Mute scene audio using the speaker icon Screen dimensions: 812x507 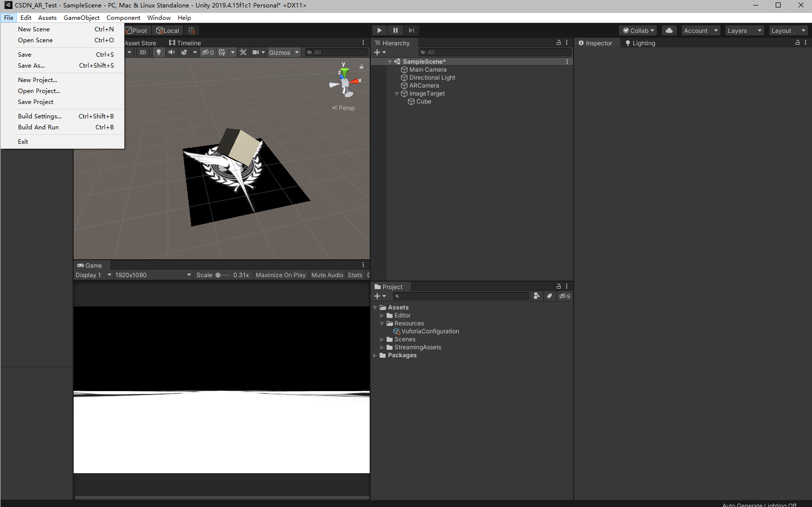click(x=172, y=52)
